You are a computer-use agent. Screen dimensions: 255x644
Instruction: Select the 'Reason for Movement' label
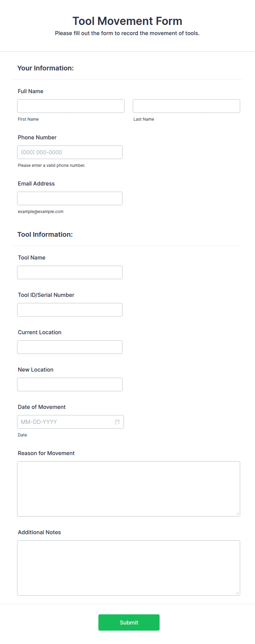coord(46,453)
